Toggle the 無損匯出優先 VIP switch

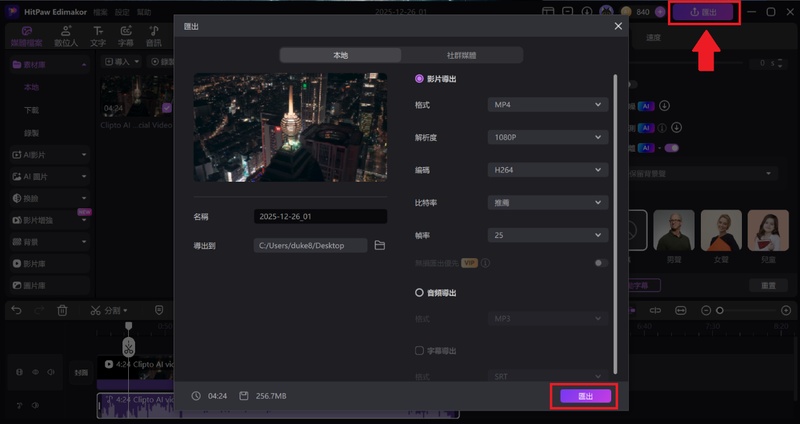(x=602, y=263)
